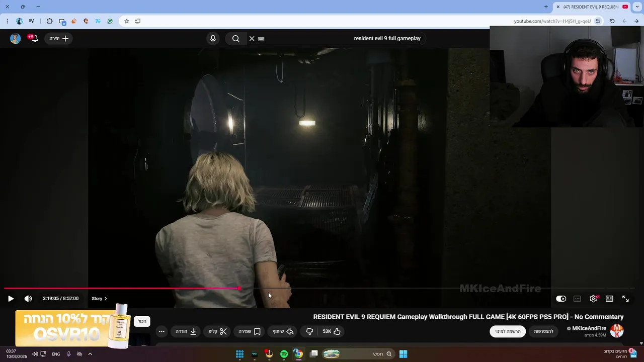644x362 pixels.
Task: Switch to Chrome in taskbar
Action: click(x=298, y=354)
